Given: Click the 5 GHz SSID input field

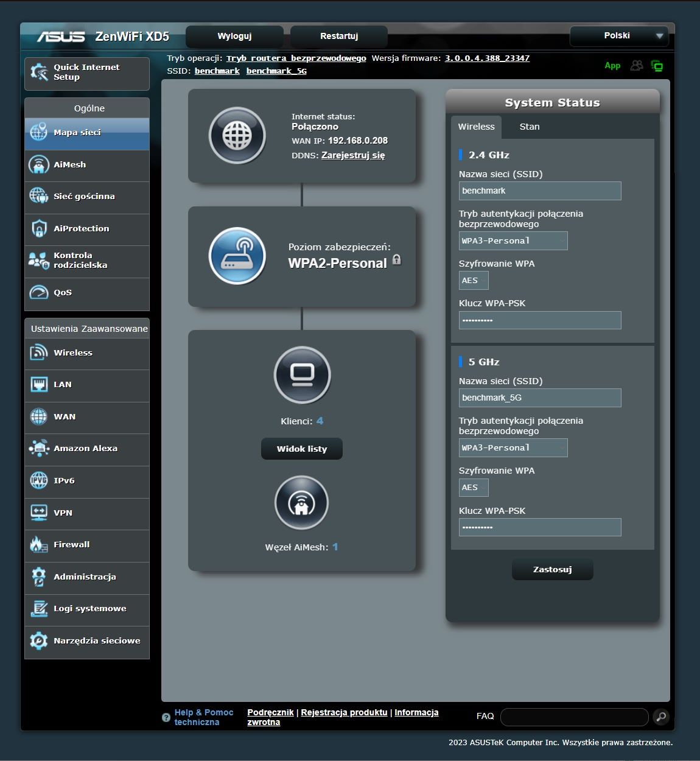Looking at the screenshot, I should [x=540, y=398].
